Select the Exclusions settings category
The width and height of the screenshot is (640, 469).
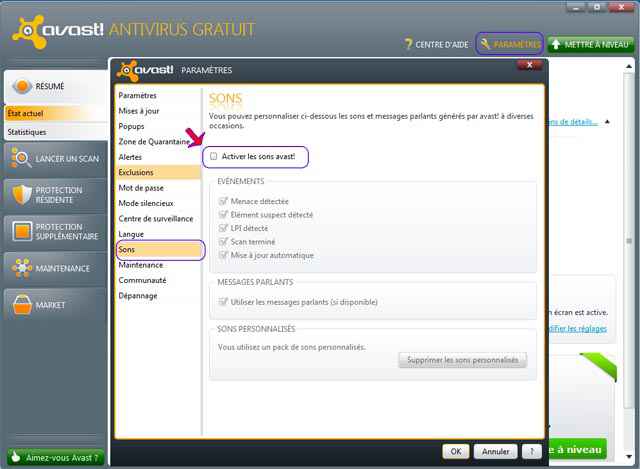pos(158,172)
